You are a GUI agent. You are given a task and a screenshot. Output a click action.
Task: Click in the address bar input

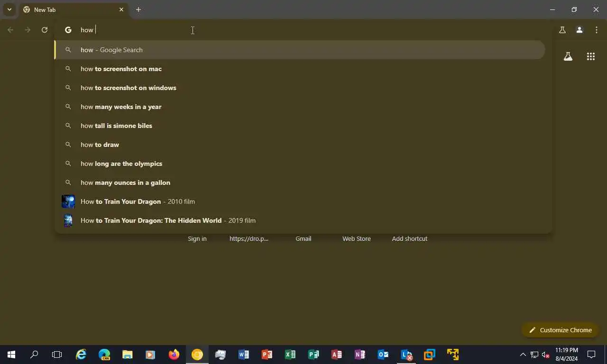tap(313, 30)
